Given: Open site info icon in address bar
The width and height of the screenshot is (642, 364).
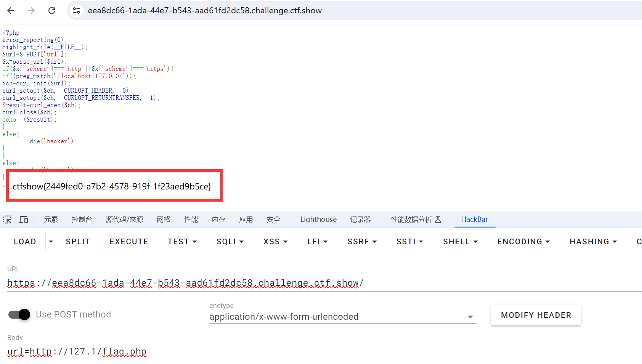Looking at the screenshot, I should 76,11.
